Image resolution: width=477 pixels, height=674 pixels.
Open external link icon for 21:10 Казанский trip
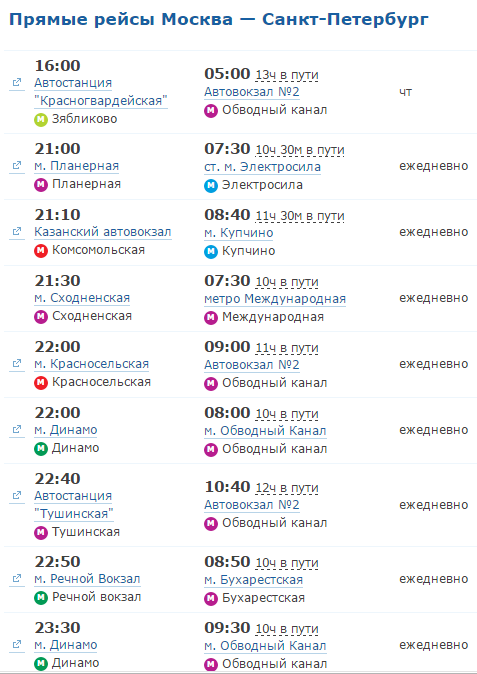[x=17, y=231]
